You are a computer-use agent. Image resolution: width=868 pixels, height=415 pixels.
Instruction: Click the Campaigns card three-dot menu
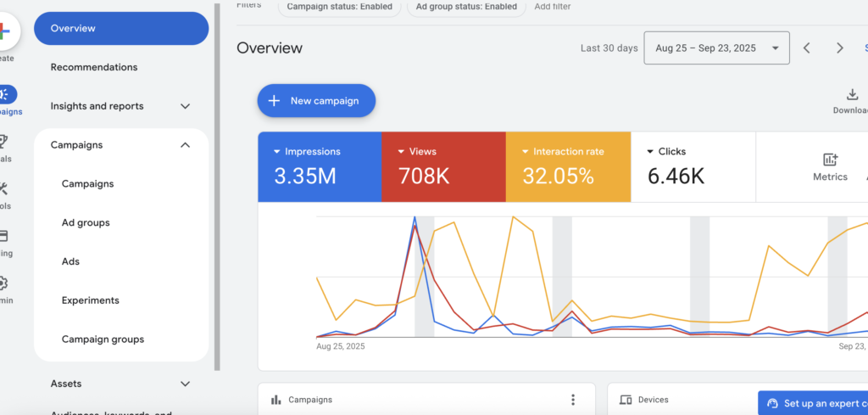point(573,400)
